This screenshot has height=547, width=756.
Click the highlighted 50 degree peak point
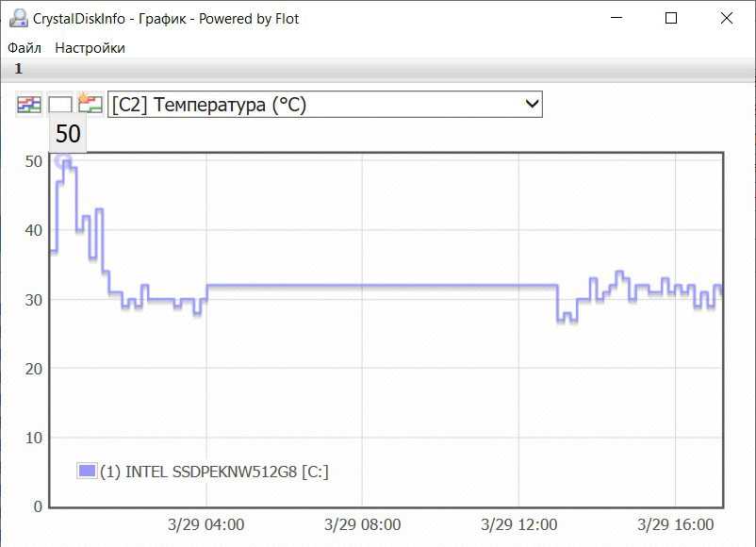(63, 160)
